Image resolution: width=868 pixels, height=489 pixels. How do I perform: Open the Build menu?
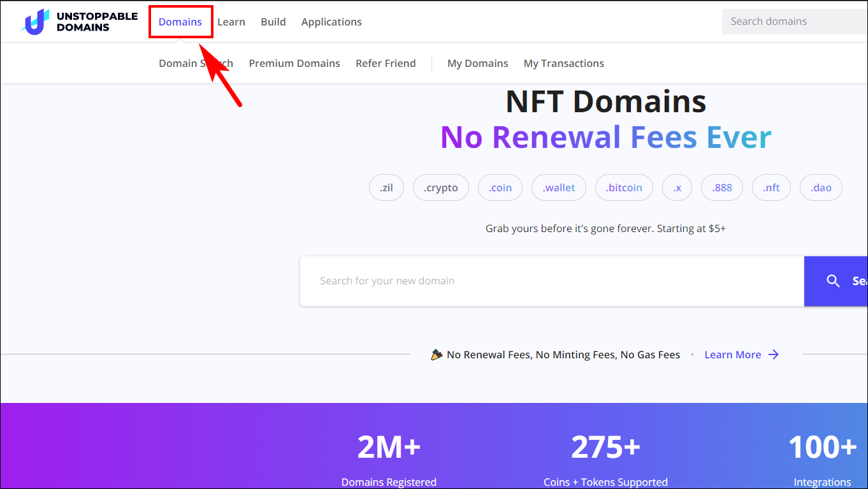pyautogui.click(x=273, y=22)
